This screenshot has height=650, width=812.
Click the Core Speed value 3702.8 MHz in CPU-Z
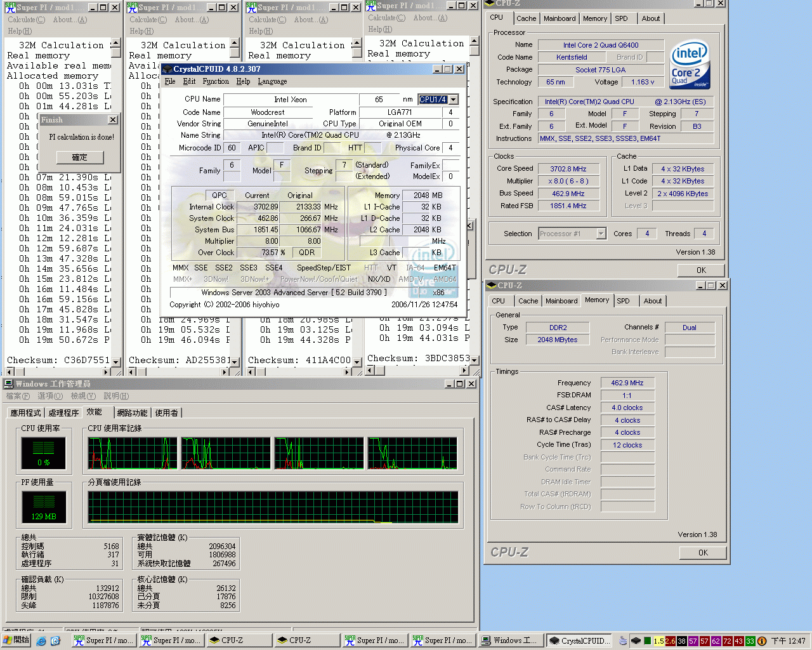coord(568,169)
